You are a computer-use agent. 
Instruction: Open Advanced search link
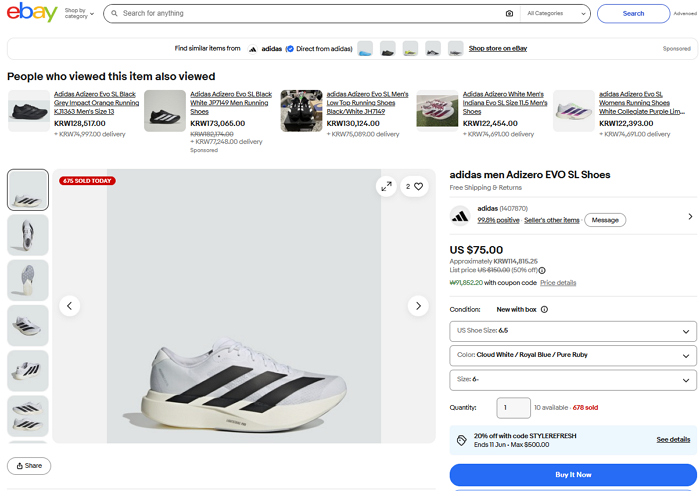coord(685,13)
